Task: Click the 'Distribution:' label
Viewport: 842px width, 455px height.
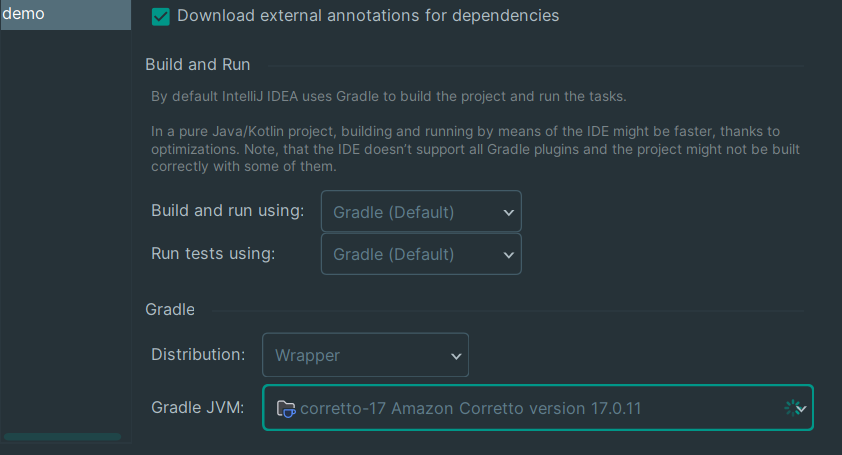Action: tap(198, 354)
